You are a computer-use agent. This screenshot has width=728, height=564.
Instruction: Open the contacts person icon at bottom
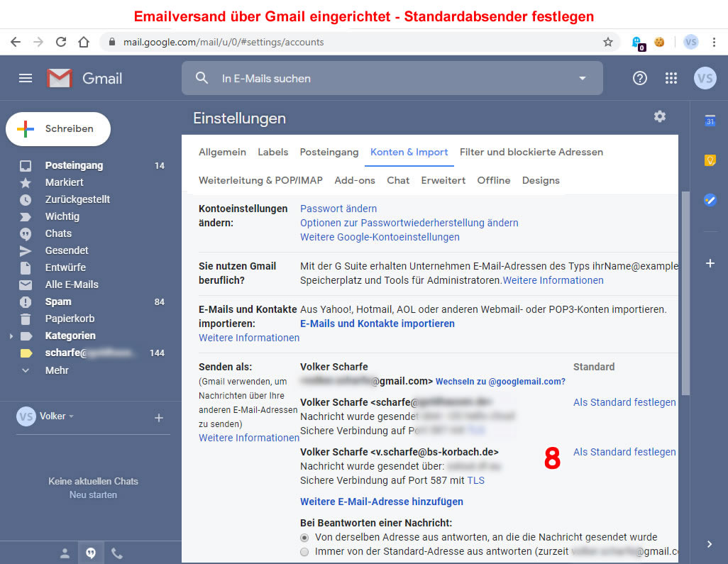(x=65, y=553)
